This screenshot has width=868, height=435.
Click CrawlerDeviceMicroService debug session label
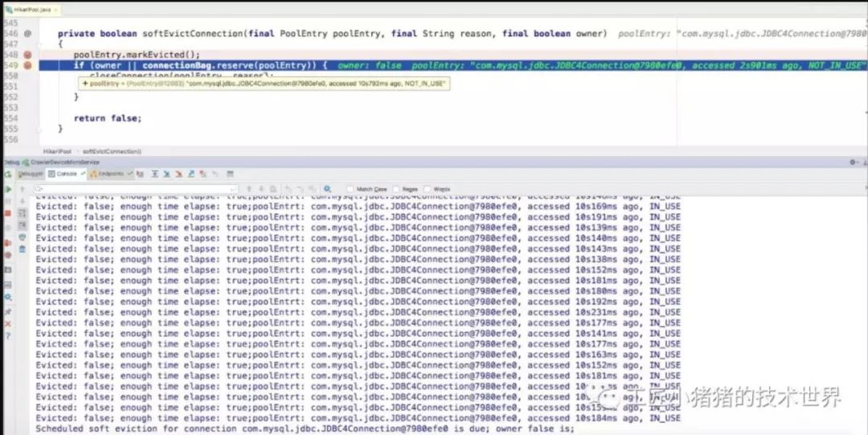(65, 162)
